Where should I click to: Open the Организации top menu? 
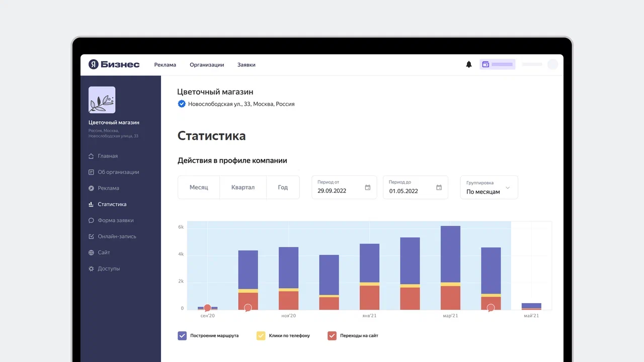click(207, 65)
